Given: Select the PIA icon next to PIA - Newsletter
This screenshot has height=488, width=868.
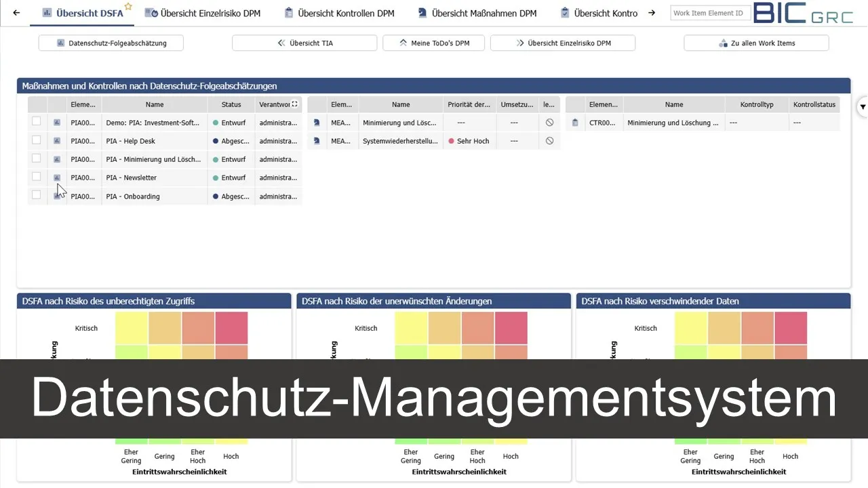Looking at the screenshot, I should click(x=57, y=178).
